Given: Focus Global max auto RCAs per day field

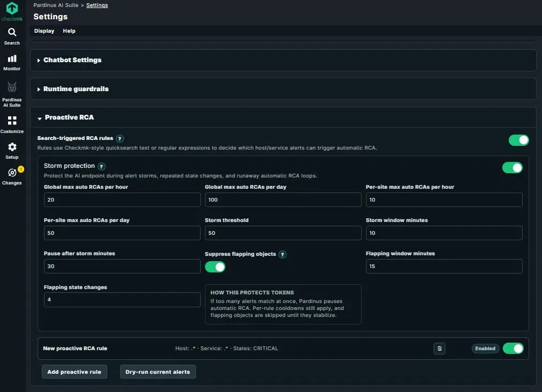Looking at the screenshot, I should click(x=283, y=199).
